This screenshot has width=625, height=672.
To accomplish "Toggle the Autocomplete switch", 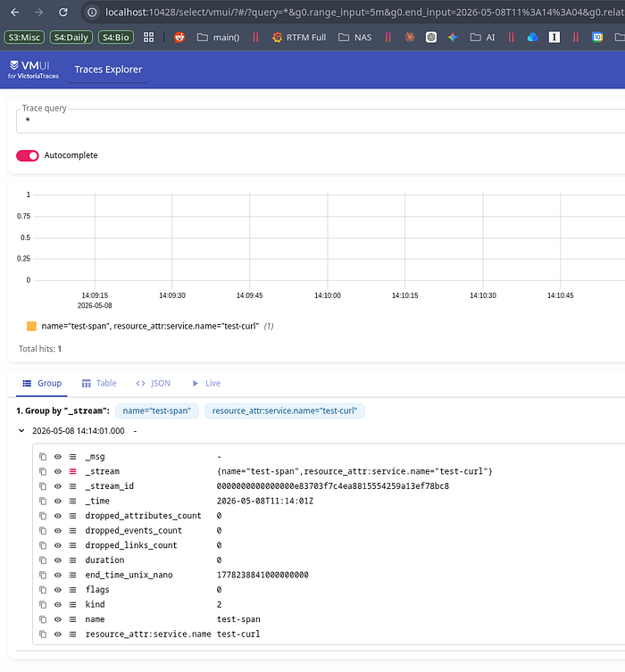I will pyautogui.click(x=28, y=155).
